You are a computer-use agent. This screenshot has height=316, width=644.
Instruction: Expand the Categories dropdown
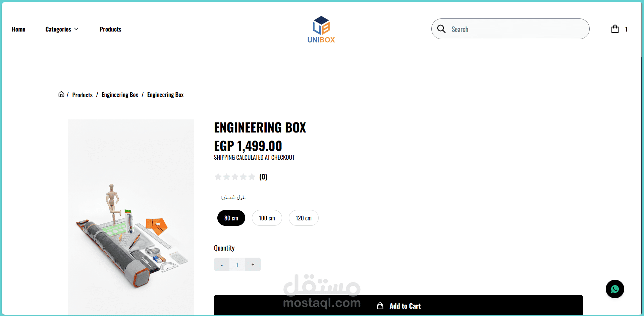(x=62, y=29)
